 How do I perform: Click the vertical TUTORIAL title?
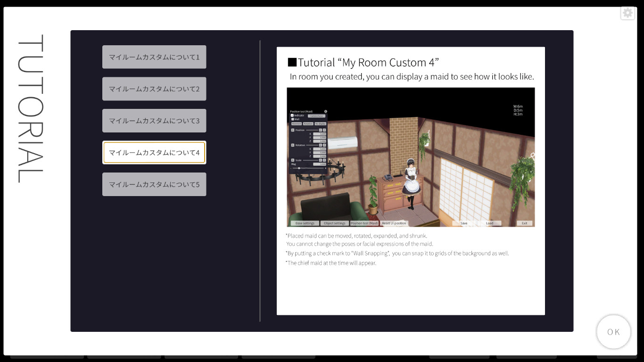(x=30, y=108)
